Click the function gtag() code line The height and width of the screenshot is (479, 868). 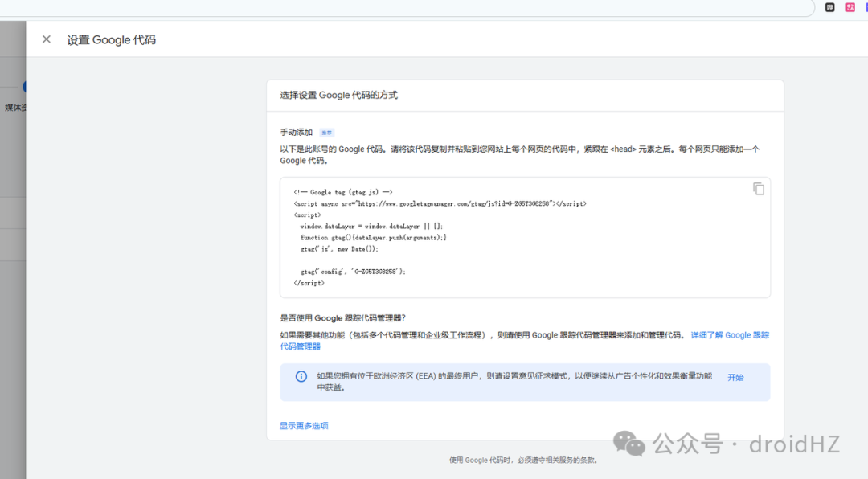click(373, 238)
